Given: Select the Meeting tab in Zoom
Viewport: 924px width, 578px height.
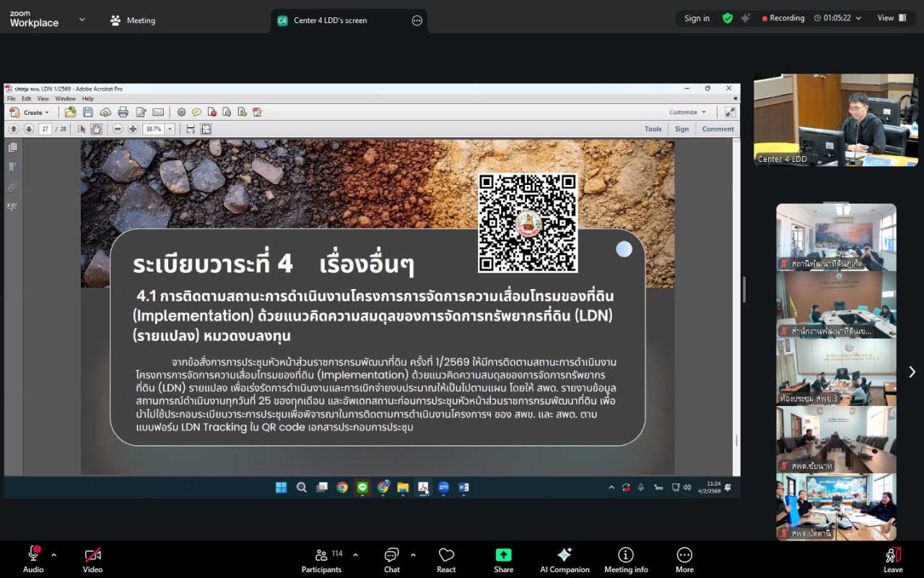Looking at the screenshot, I should click(x=133, y=20).
